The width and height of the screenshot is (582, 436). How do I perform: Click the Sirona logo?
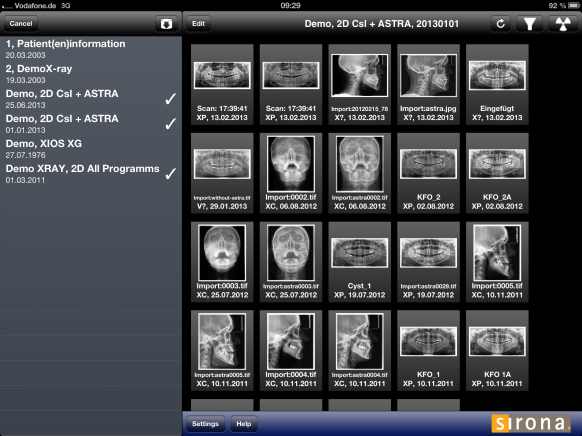532,423
